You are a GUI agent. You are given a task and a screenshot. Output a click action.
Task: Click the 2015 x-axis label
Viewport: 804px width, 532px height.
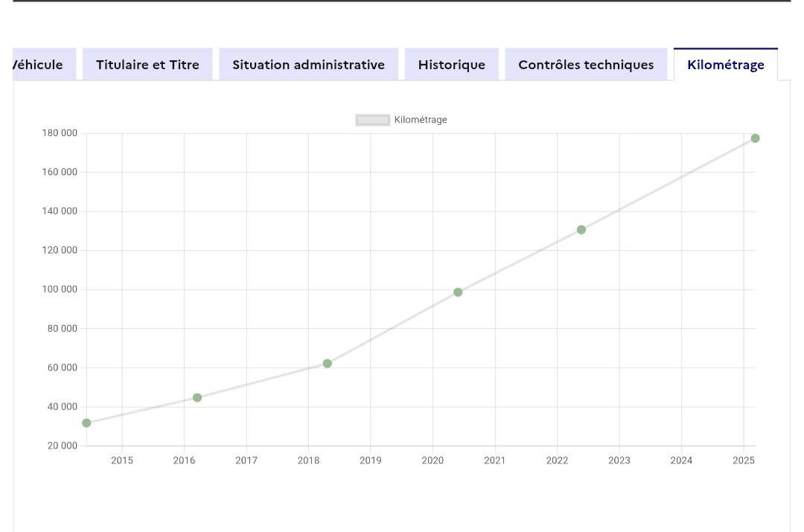point(122,461)
